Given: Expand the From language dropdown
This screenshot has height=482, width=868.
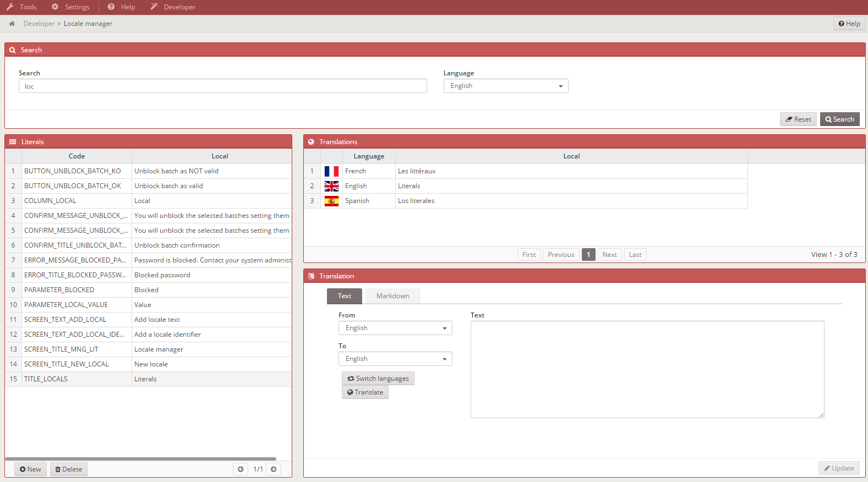Looking at the screenshot, I should pos(395,328).
